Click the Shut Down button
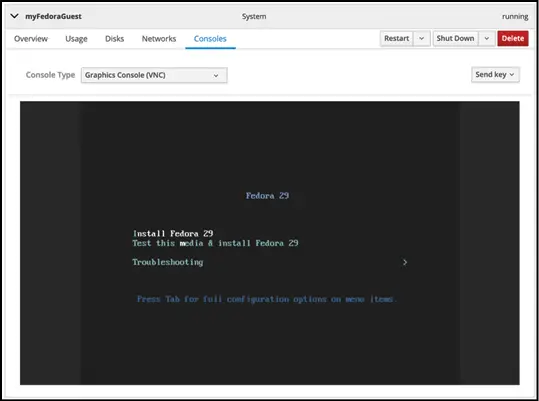The image size is (539, 401). 455,38
